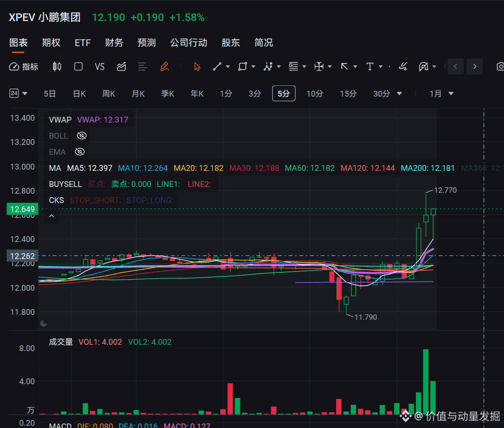Select the orange cursor pointer tool
Image resolution: width=504 pixels, height=428 pixels.
click(197, 67)
